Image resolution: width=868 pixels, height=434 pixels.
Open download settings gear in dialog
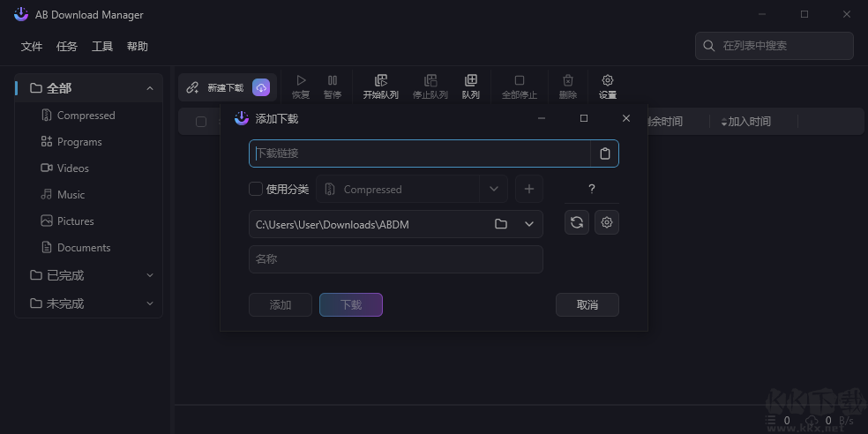(x=607, y=222)
